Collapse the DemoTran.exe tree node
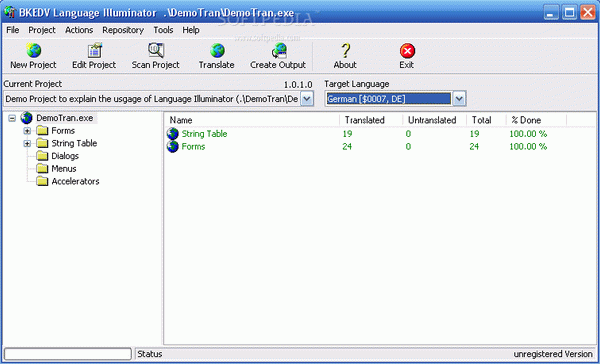Viewport: 600px width, 364px height. pos(12,118)
